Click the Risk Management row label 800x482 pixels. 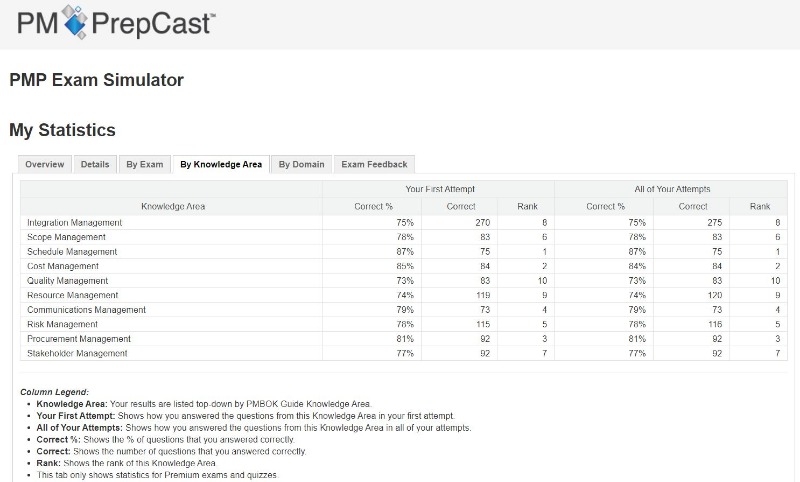click(62, 324)
